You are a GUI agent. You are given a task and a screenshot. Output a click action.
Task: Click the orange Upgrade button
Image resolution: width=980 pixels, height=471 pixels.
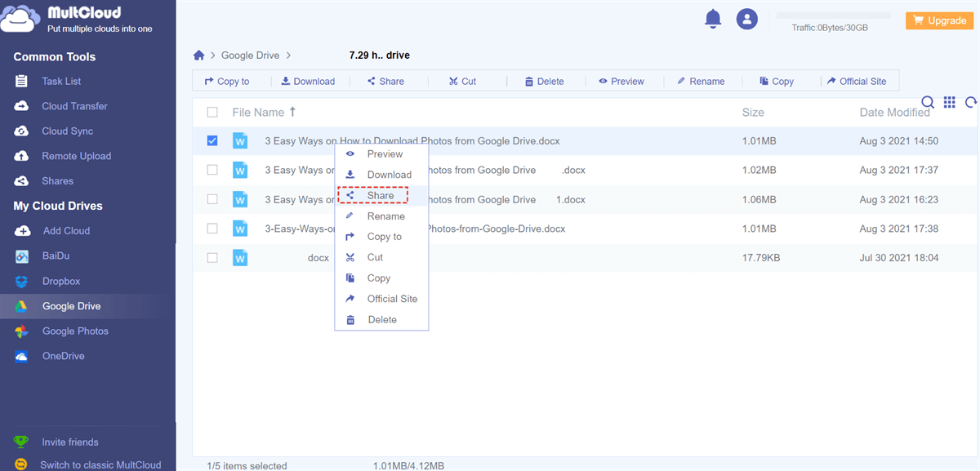tap(939, 20)
